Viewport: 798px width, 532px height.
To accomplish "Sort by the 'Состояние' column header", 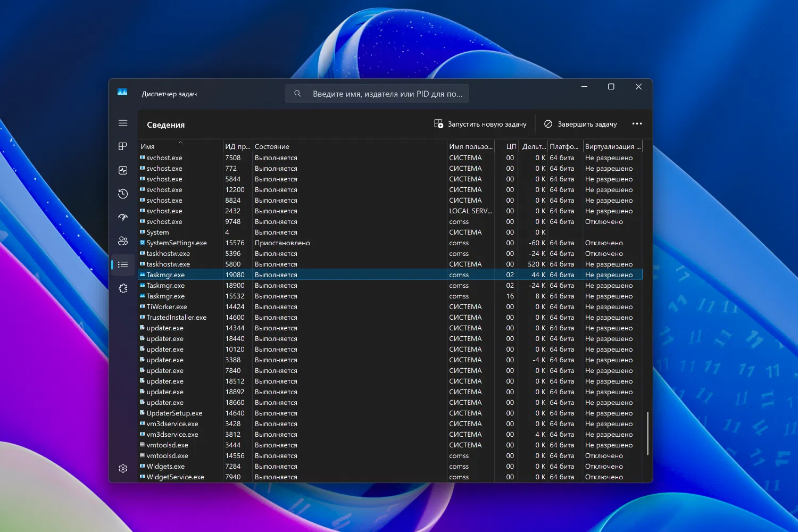I will coord(272,146).
